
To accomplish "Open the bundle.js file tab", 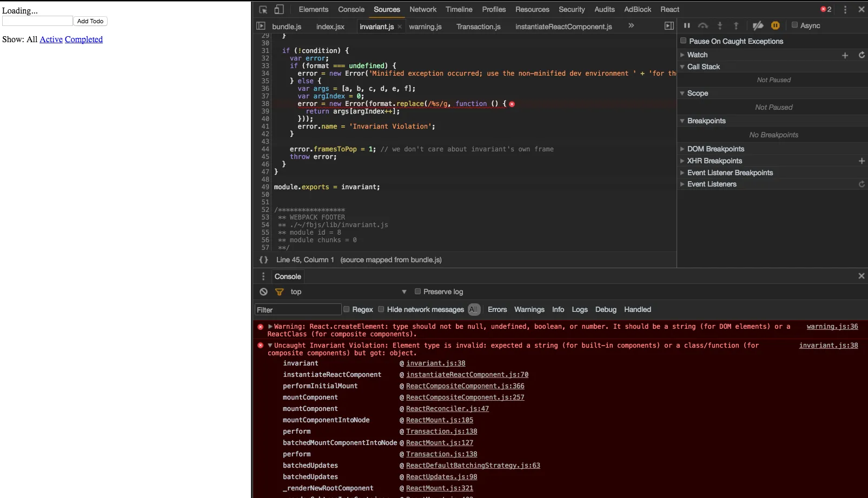I will pos(287,26).
